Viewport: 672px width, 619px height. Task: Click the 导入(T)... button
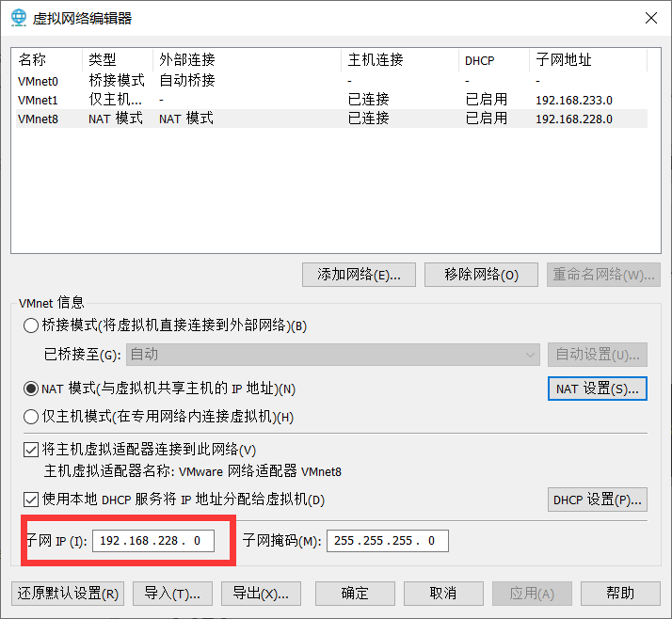point(172,594)
